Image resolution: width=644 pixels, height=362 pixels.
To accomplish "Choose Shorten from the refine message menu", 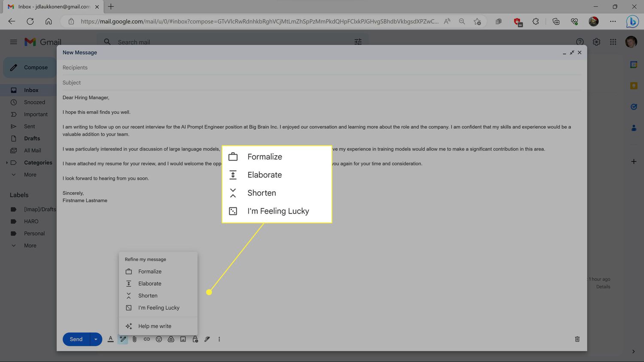I will coord(148,296).
